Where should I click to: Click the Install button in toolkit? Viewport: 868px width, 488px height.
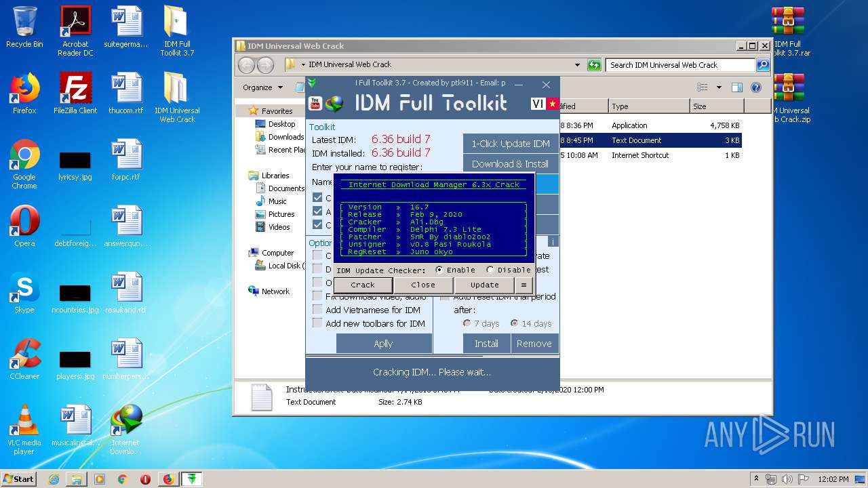(486, 344)
